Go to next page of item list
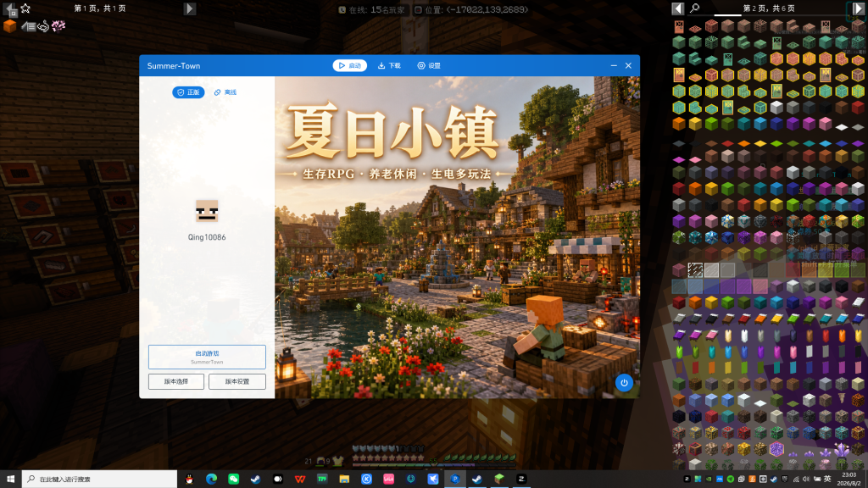The width and height of the screenshot is (868, 488). pyautogui.click(x=858, y=8)
